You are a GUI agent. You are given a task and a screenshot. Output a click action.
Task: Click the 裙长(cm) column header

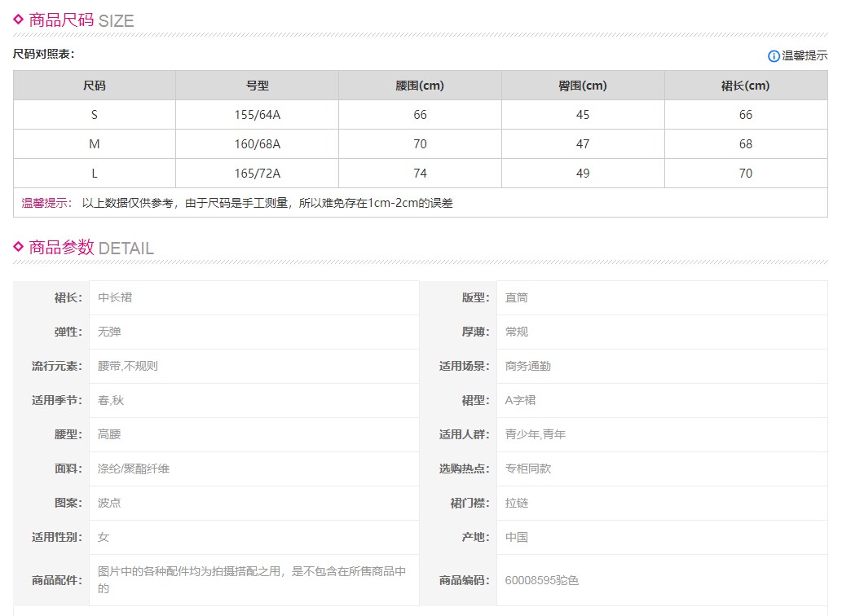tap(745, 86)
